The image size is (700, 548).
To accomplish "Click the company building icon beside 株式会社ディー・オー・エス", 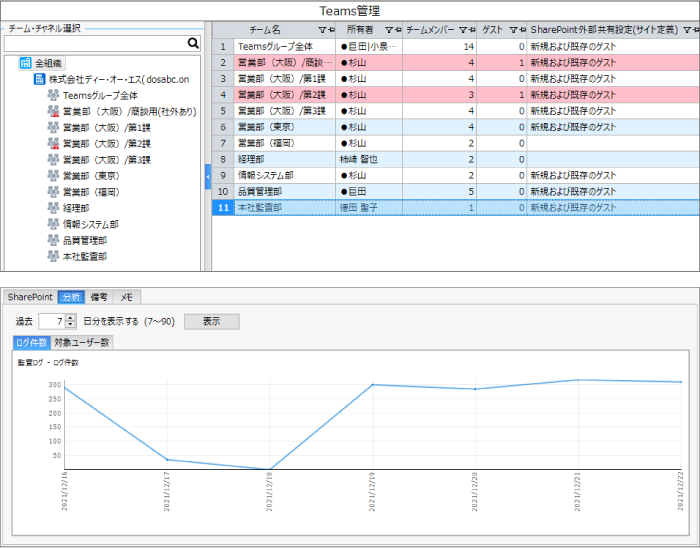I will point(40,79).
